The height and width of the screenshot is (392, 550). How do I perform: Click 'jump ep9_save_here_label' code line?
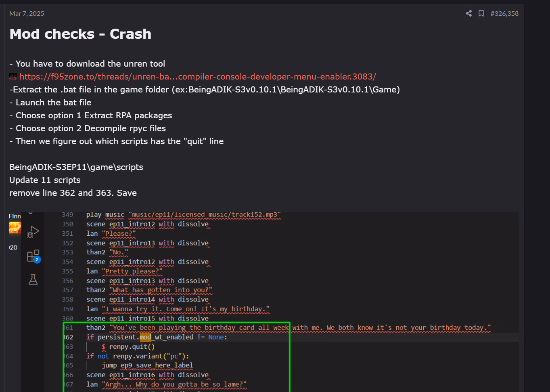click(147, 365)
